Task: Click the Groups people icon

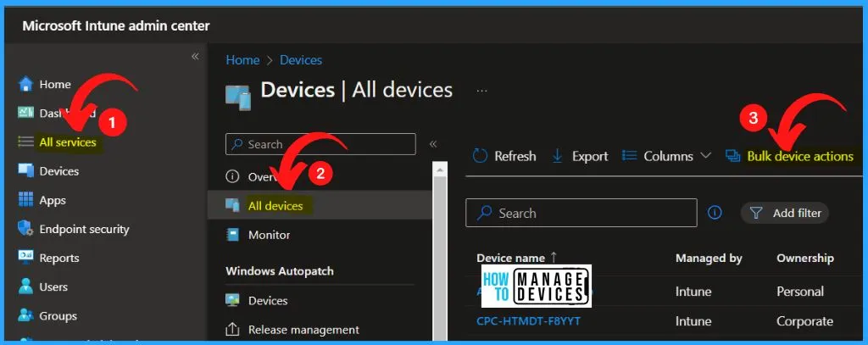Action: [25, 315]
